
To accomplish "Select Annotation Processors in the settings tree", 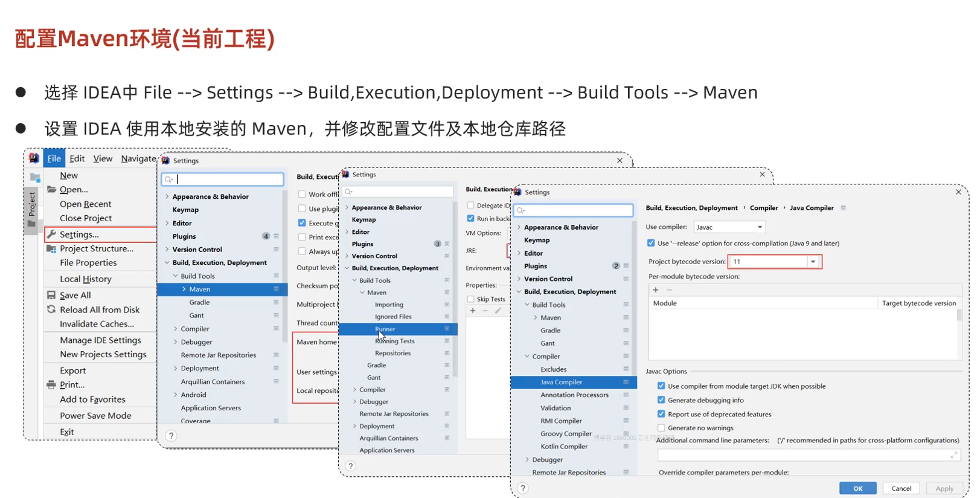I will [x=574, y=395].
